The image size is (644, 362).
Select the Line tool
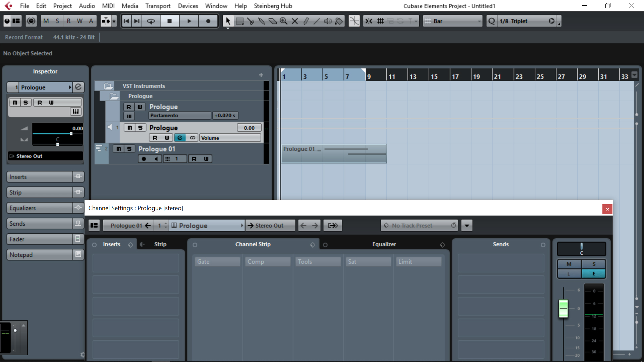317,21
